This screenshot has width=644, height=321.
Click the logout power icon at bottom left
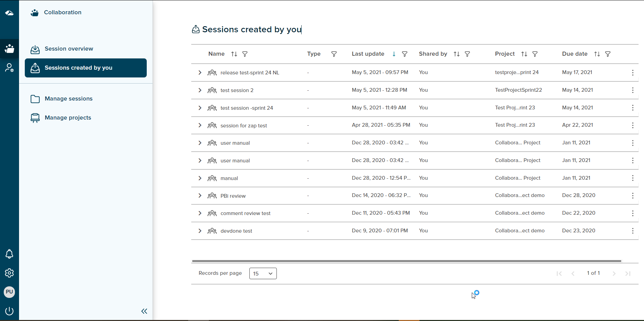click(9, 311)
